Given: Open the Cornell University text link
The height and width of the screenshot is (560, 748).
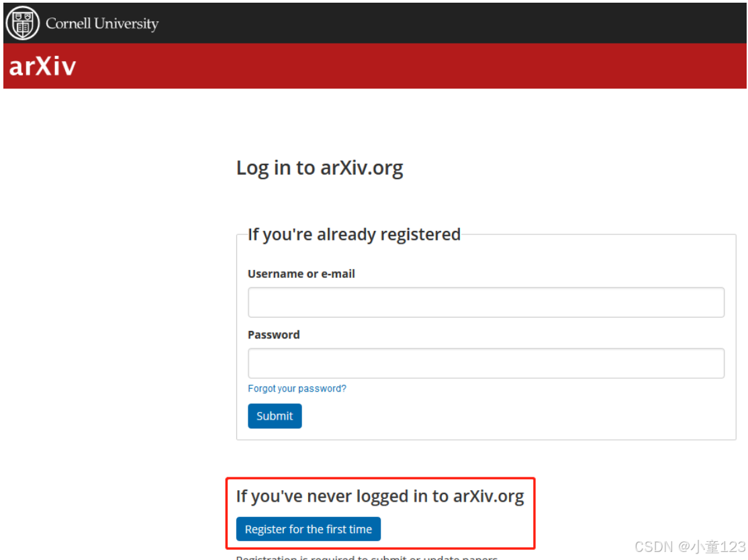Looking at the screenshot, I should point(102,24).
